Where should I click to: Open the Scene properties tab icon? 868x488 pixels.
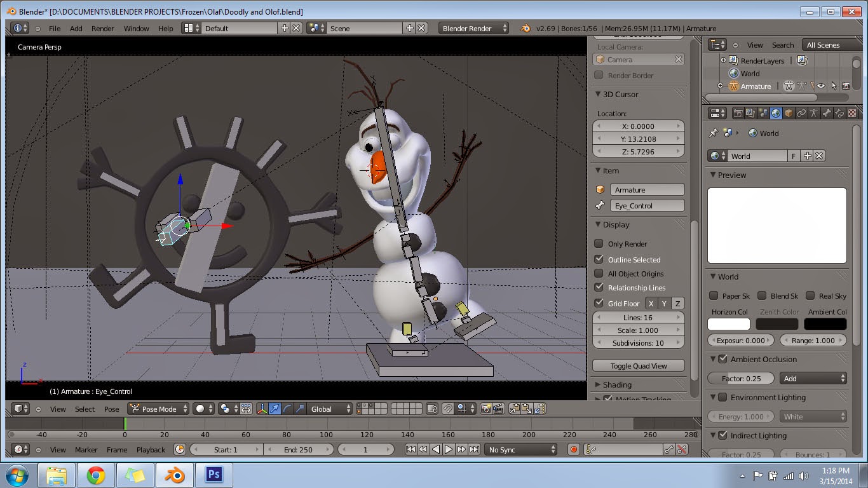tap(763, 114)
